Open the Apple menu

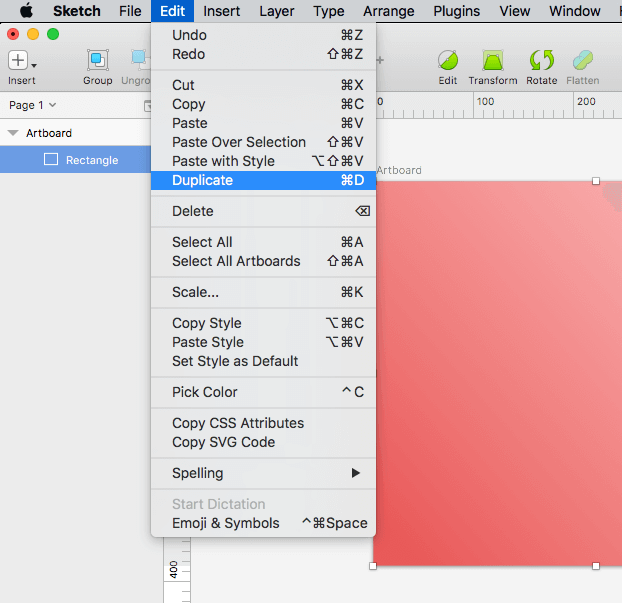pyautogui.click(x=26, y=11)
